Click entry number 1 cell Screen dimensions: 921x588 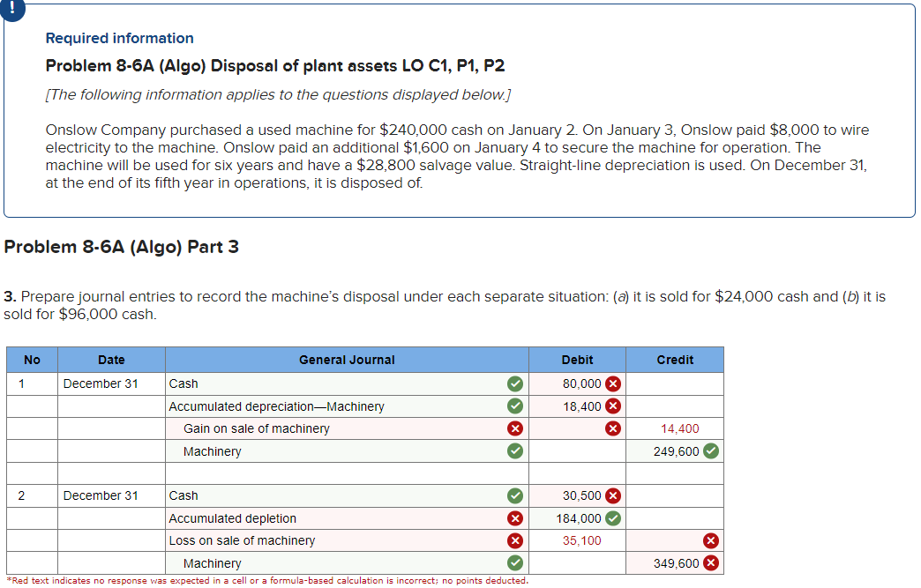(33, 383)
